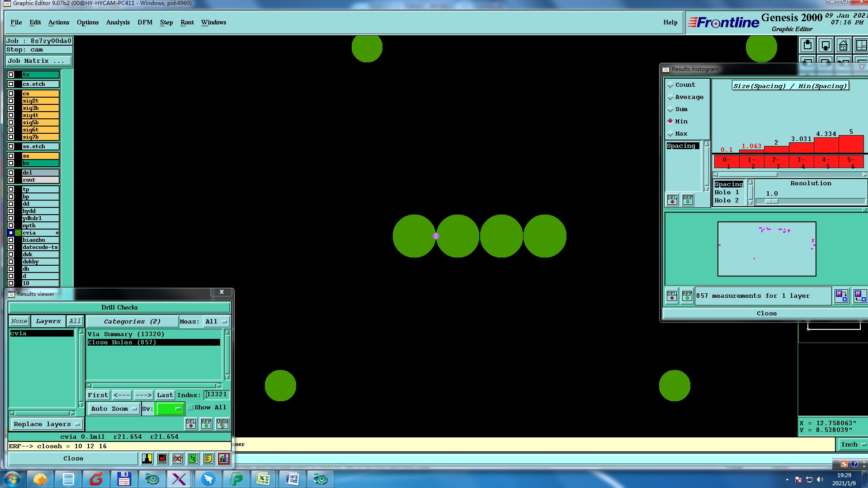The height and width of the screenshot is (488, 868).
Task: Enable the Show All checkbox
Action: 191,408
